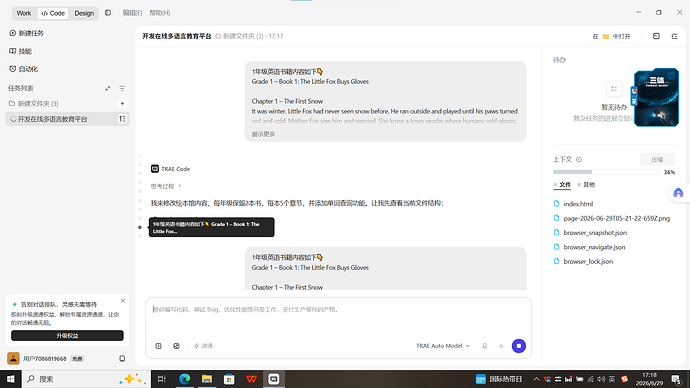This screenshot has height=388, width=690.
Task: Click the taskbar 搜索 search box
Action: tap(86, 379)
